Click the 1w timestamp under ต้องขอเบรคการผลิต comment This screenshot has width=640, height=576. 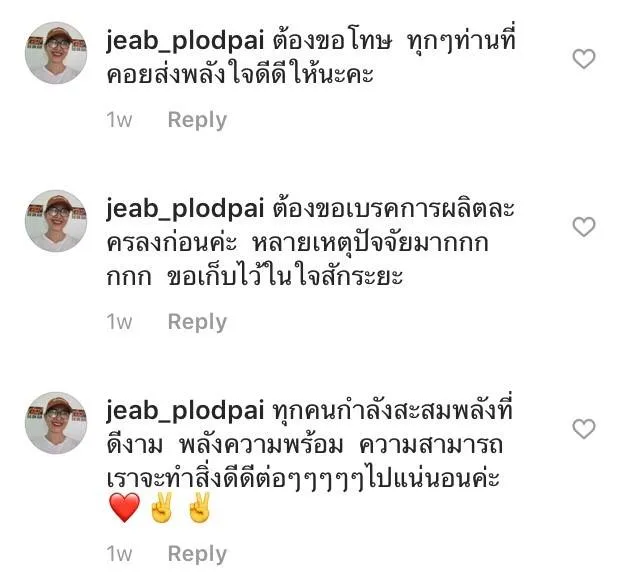tap(119, 322)
